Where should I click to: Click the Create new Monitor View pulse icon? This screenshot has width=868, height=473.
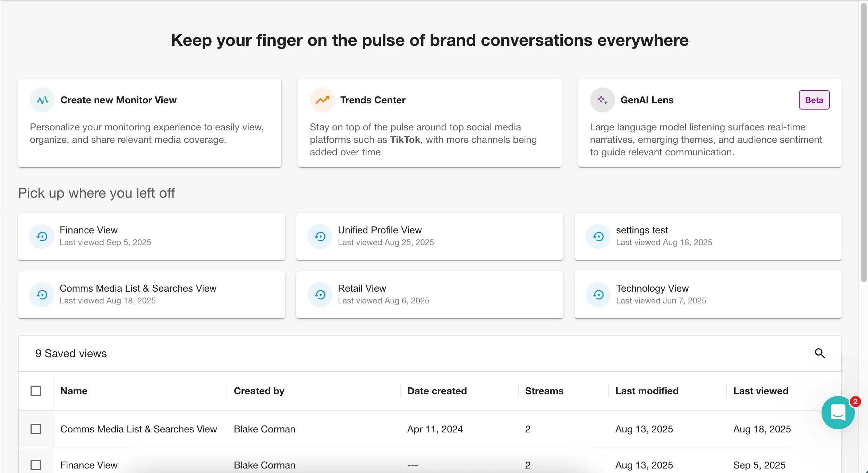42,100
